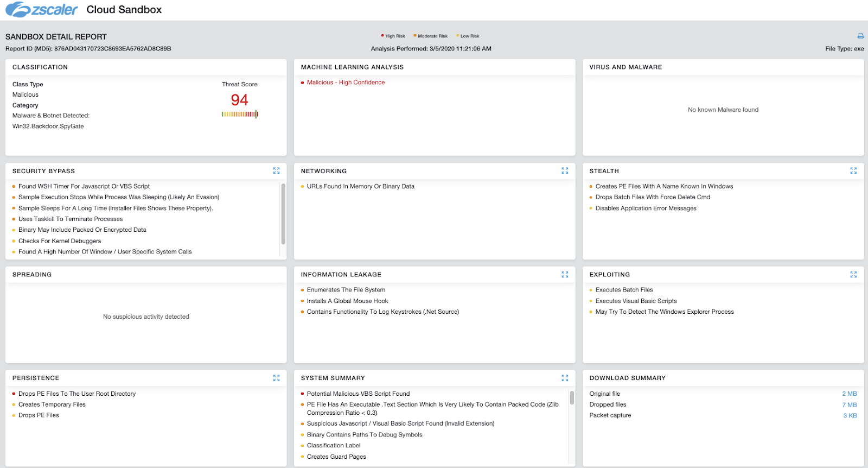Click "No suspicious activity detected" message

tap(146, 317)
